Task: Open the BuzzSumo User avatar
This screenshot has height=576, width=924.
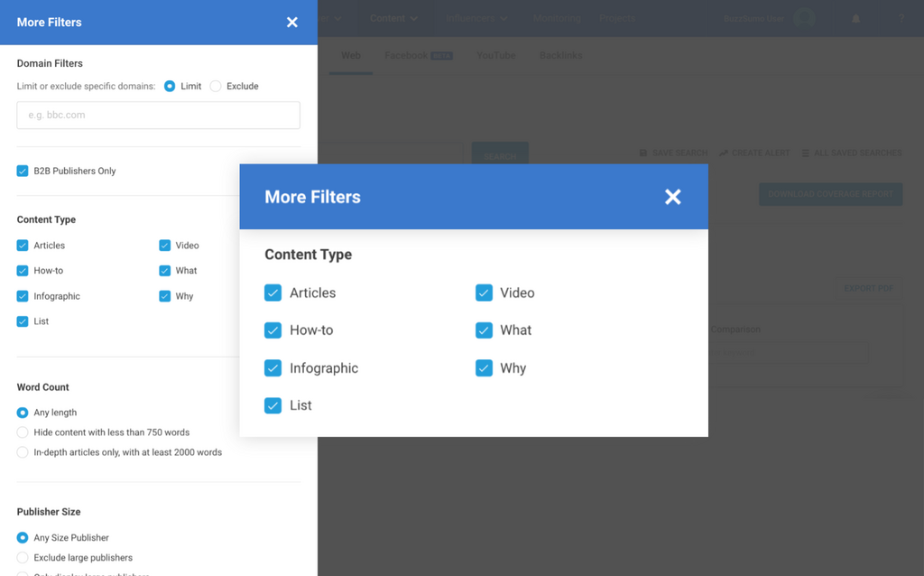Action: (x=804, y=18)
